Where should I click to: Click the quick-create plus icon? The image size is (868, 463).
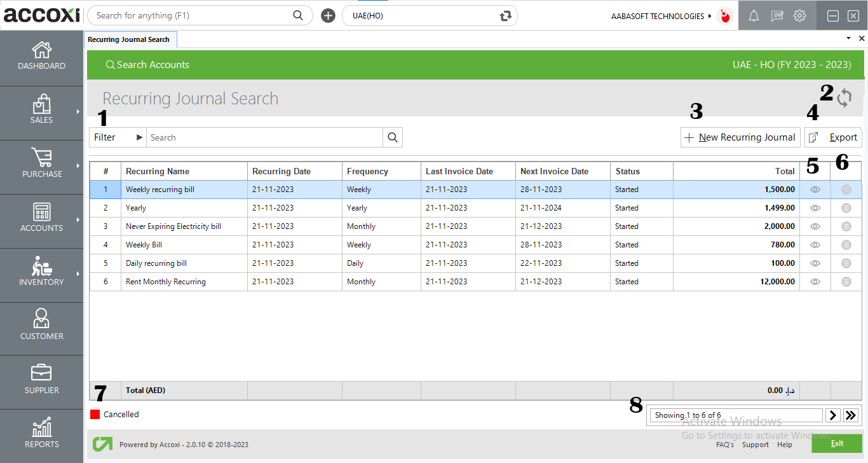coord(328,15)
